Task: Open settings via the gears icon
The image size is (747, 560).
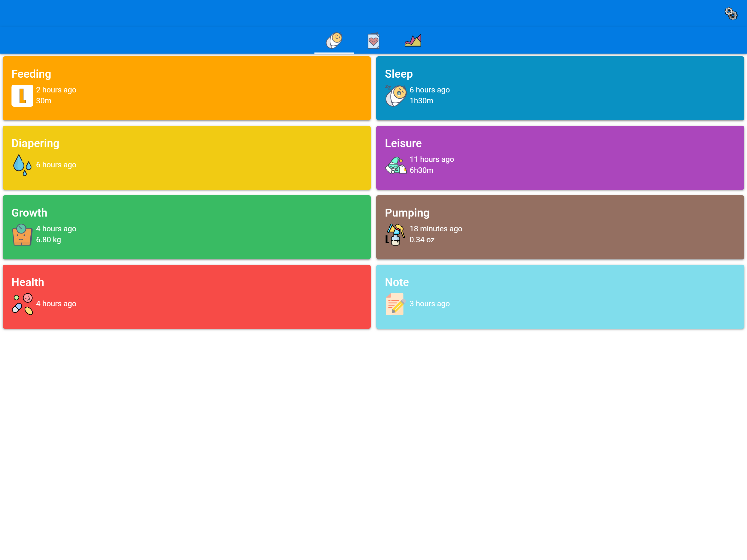Action: pos(731,14)
